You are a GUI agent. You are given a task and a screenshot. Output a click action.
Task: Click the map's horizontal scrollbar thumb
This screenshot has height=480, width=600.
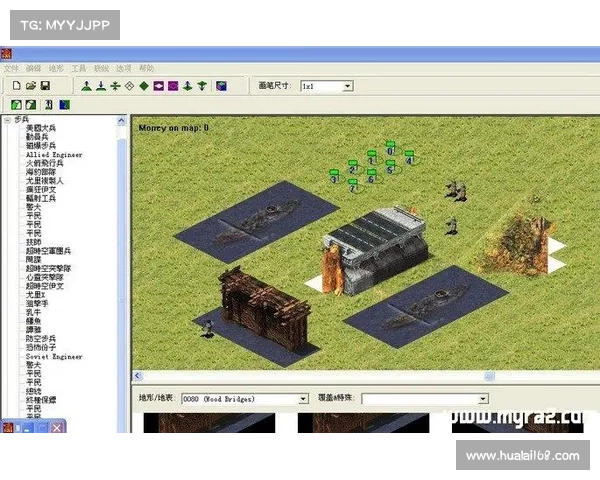489,376
